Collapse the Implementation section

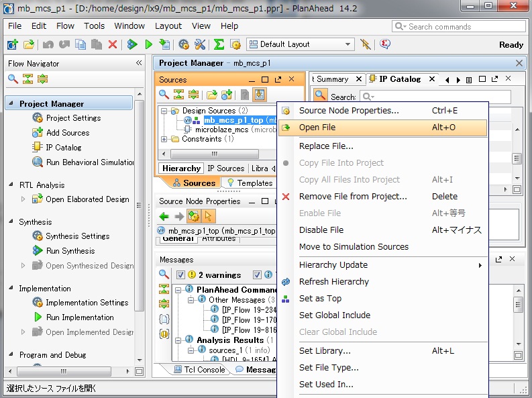pyautogui.click(x=11, y=288)
